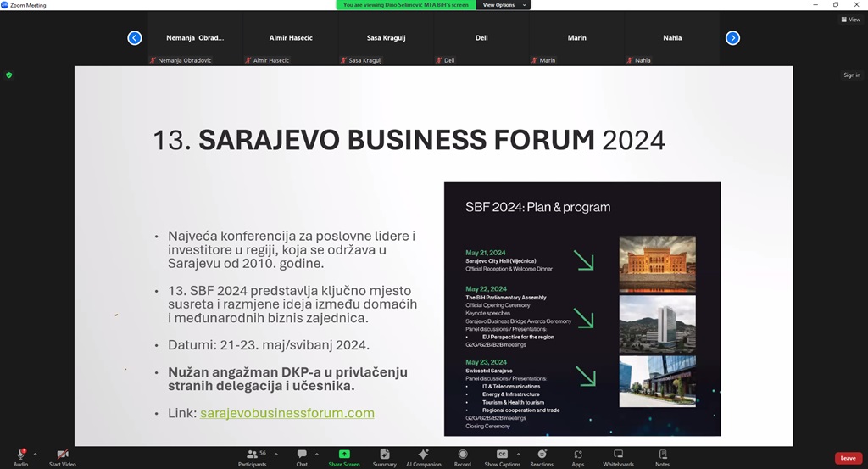Show previous participants with left arrow
The height and width of the screenshot is (469, 868).
135,37
